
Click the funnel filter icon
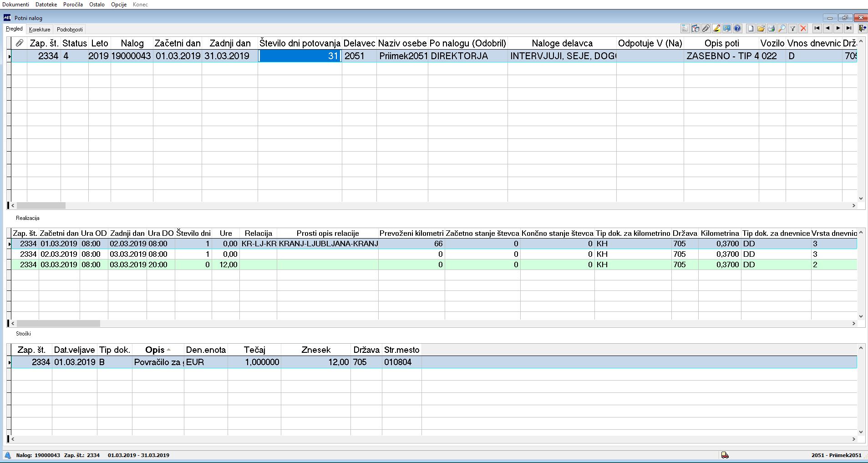coord(792,28)
